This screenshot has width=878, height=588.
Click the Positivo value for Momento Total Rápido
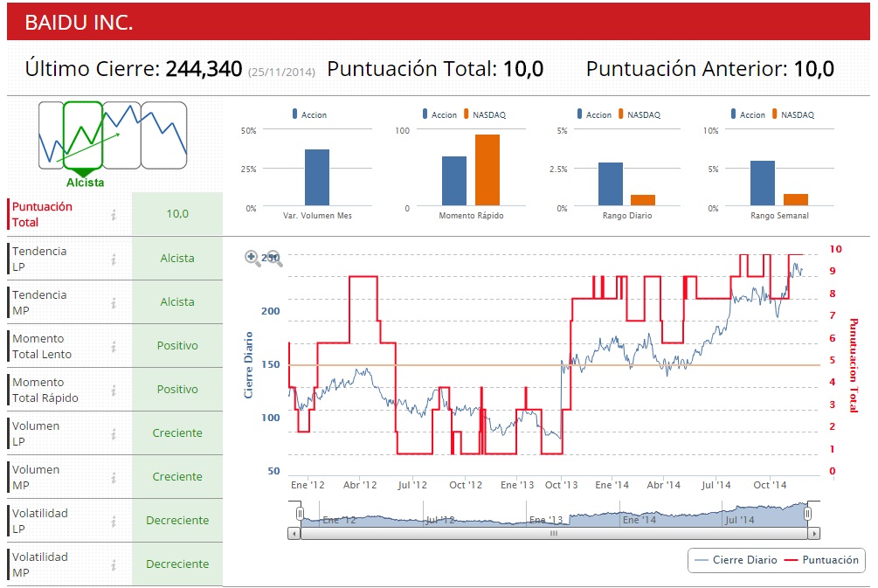click(x=177, y=390)
